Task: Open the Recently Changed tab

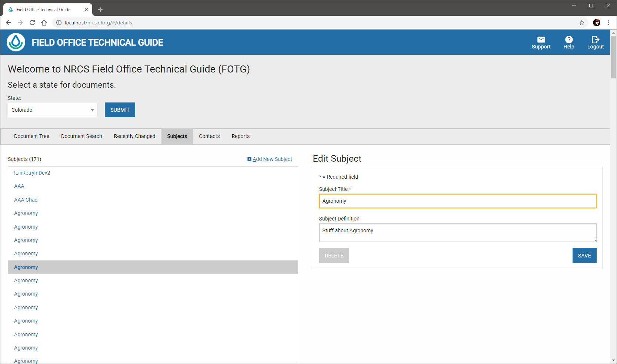Action: [x=134, y=136]
